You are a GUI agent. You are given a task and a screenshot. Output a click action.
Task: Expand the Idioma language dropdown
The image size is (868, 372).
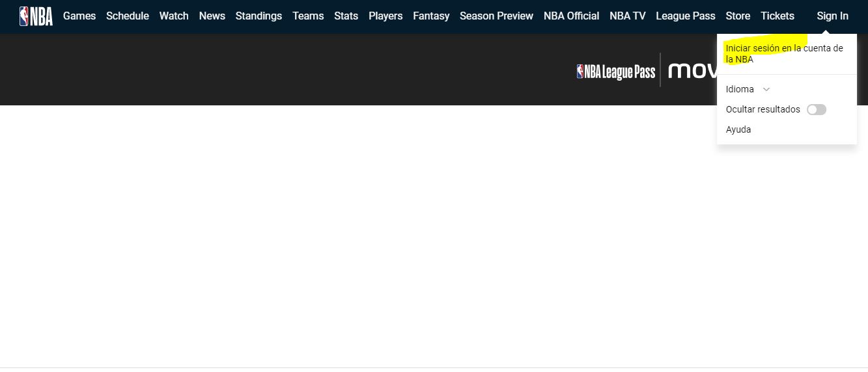pyautogui.click(x=740, y=90)
